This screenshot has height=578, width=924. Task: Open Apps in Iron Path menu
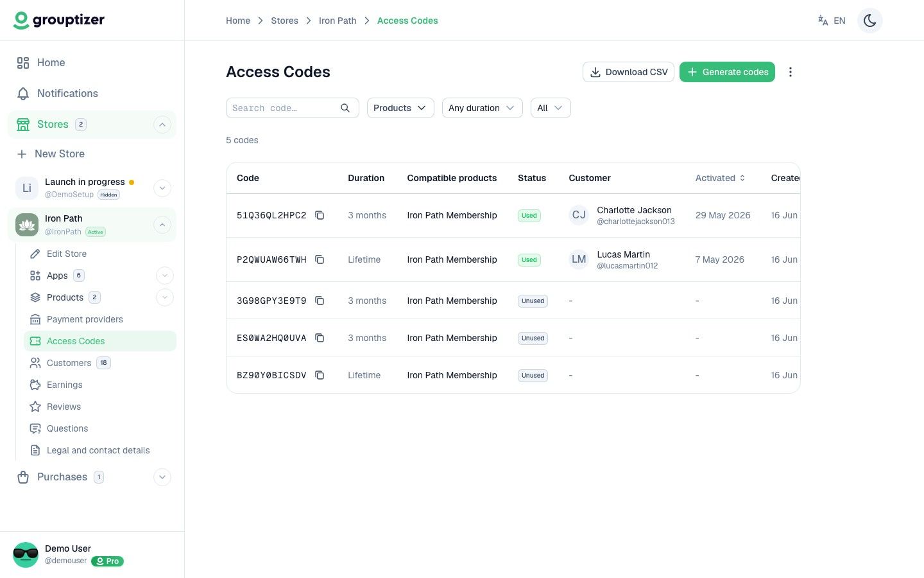coord(57,276)
